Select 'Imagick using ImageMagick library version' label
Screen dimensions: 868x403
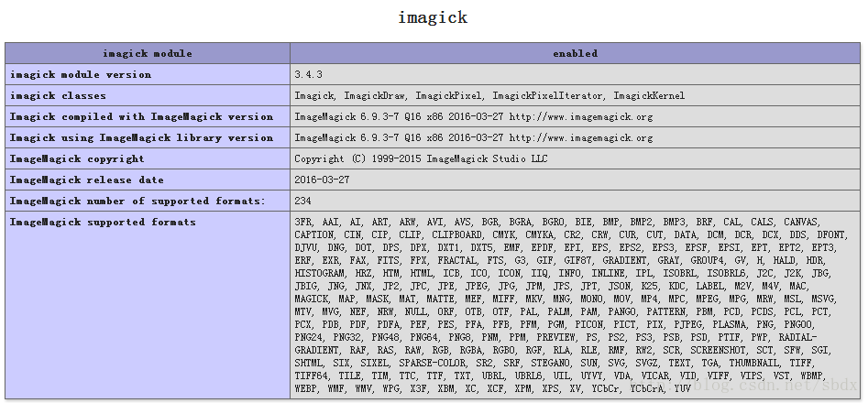pyautogui.click(x=141, y=137)
